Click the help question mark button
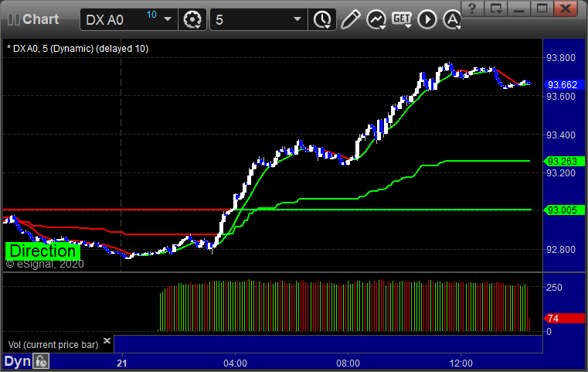Image resolution: width=588 pixels, height=372 pixels. tap(472, 9)
